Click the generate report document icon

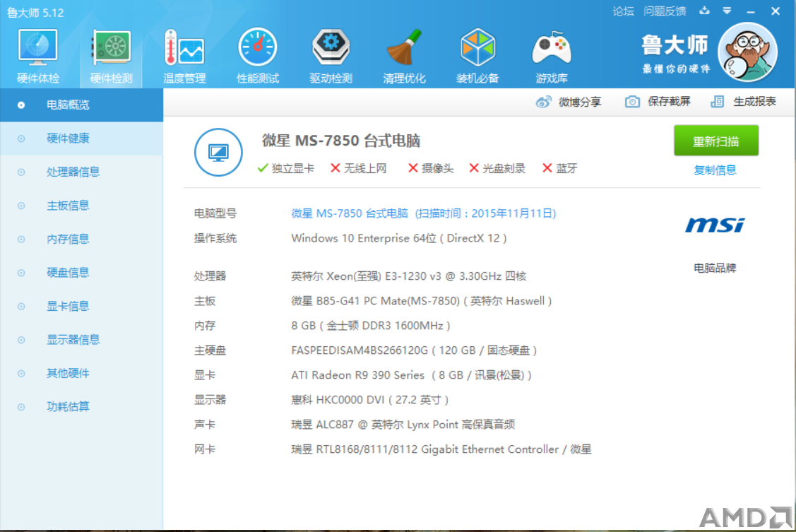pos(718,102)
